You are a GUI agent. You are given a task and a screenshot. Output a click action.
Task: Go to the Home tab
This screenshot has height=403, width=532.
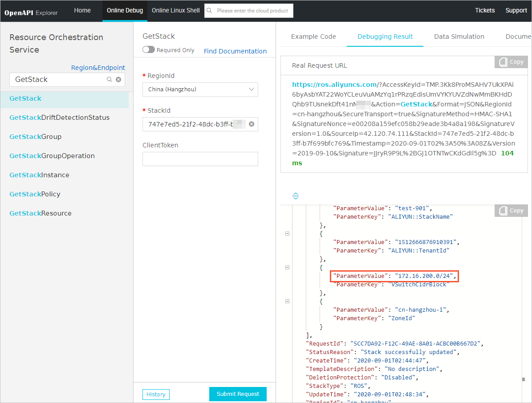click(x=82, y=11)
